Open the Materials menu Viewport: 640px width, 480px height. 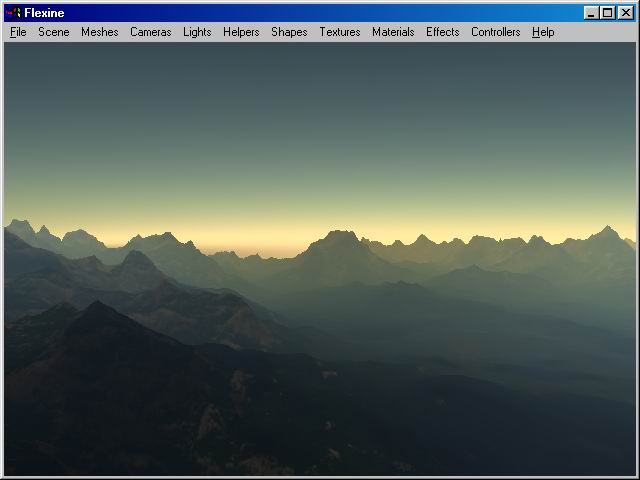(393, 32)
